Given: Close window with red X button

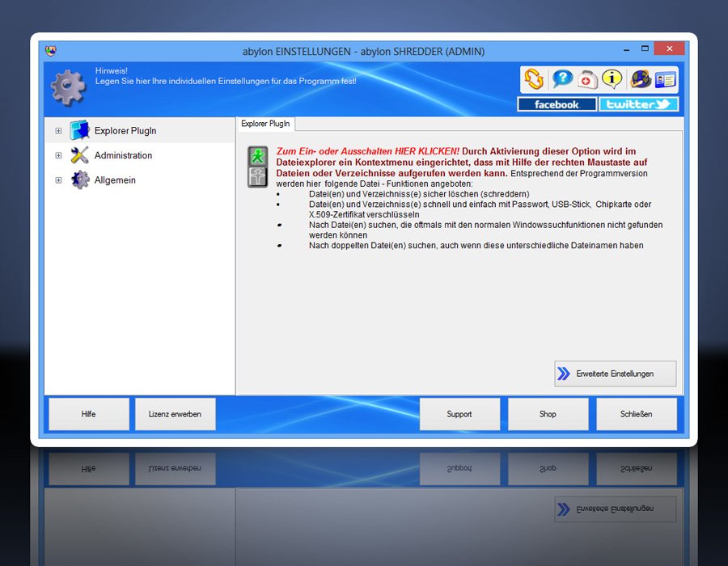Looking at the screenshot, I should 669,49.
